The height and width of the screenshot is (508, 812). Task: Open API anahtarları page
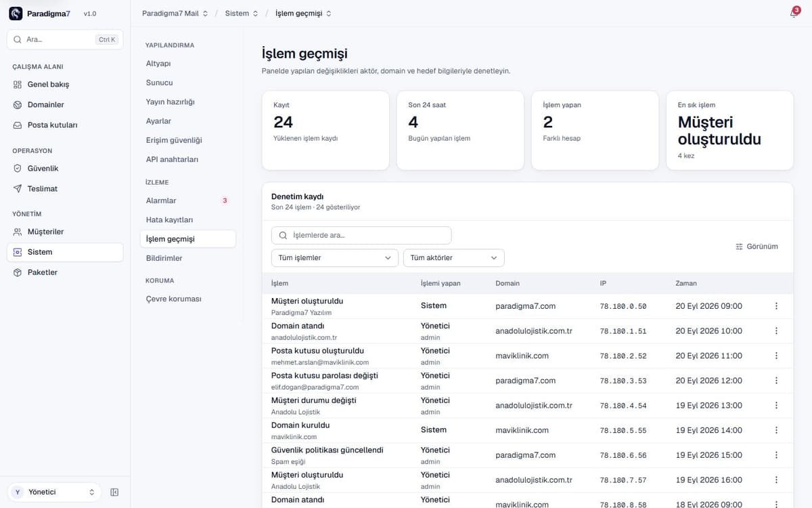[188, 159]
